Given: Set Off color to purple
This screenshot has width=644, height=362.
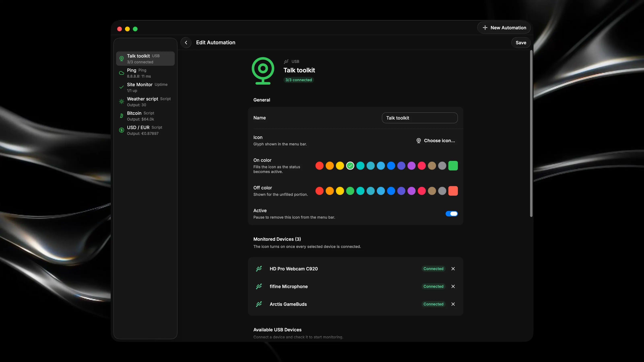Looking at the screenshot, I should 412,191.
